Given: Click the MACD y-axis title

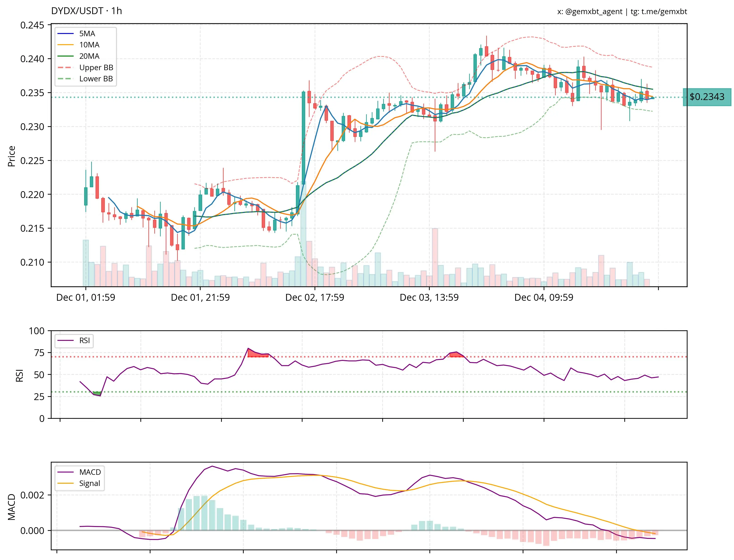Looking at the screenshot, I should pyautogui.click(x=12, y=507).
